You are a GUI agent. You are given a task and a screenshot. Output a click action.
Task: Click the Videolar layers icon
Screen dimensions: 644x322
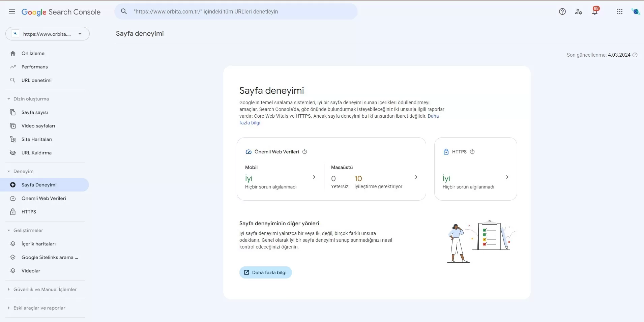13,271
